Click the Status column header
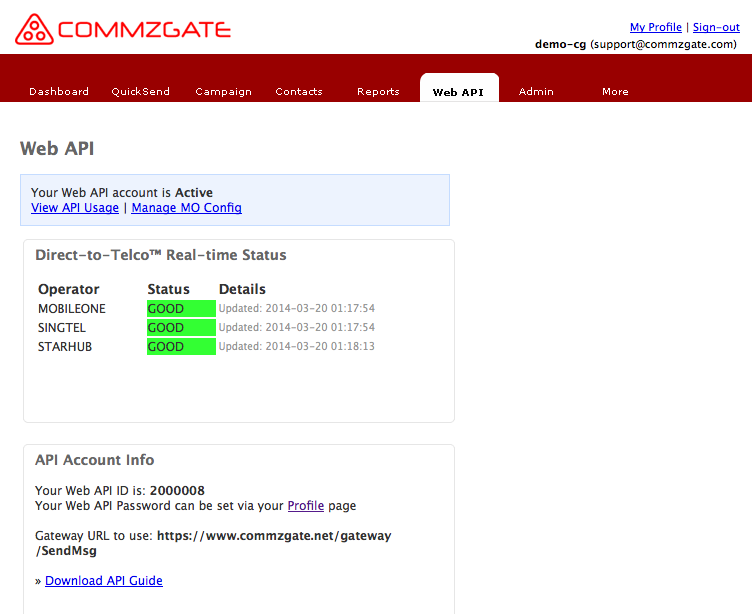Image resolution: width=752 pixels, height=614 pixels. click(x=168, y=289)
